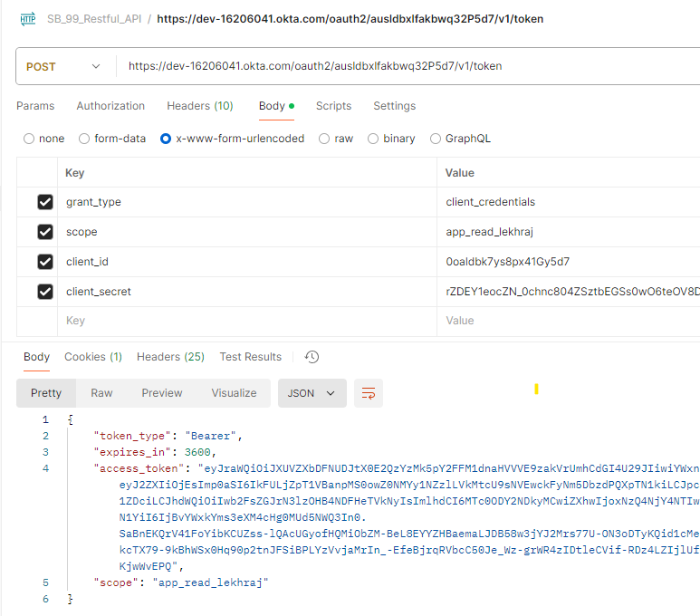700x616 pixels.
Task: Click the client_id key cell
Action: (x=247, y=262)
